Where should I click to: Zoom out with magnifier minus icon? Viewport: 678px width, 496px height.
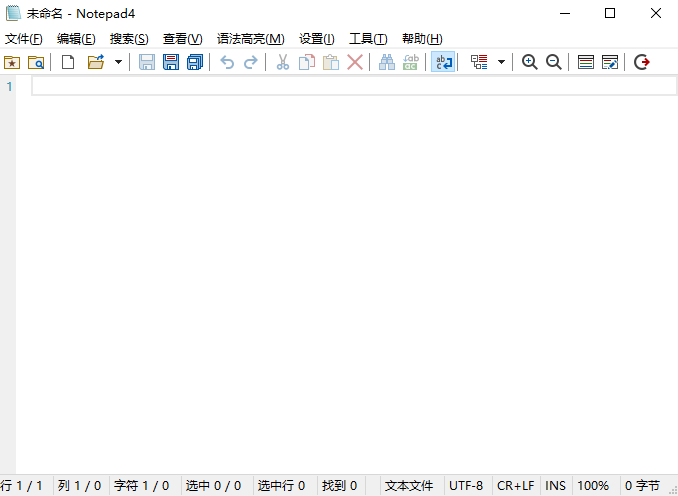click(x=553, y=62)
